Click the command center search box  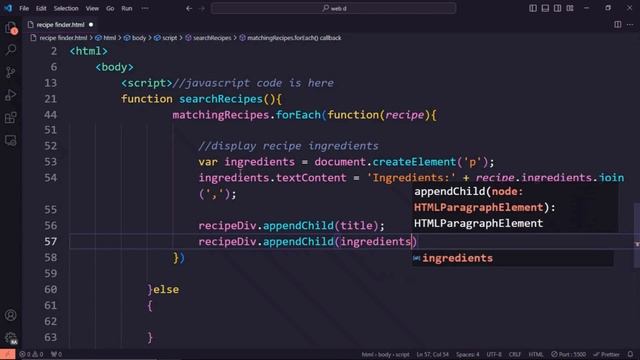pos(333,8)
